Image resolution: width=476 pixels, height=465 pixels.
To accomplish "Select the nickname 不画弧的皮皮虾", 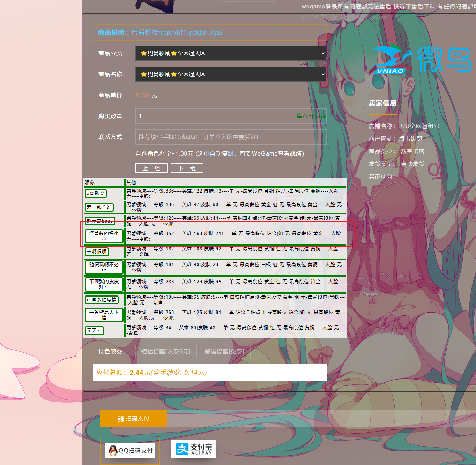I will [x=104, y=284].
